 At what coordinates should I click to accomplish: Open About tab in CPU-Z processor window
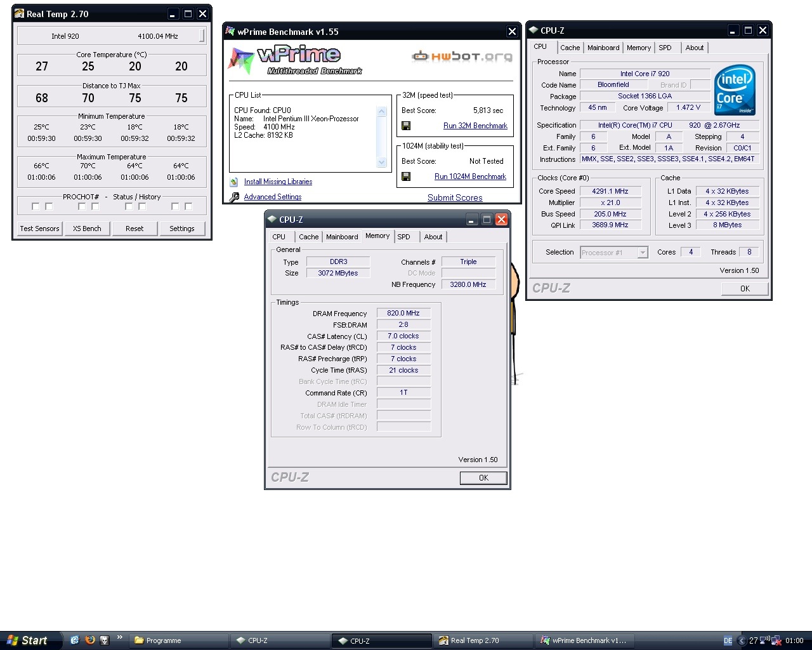click(695, 48)
